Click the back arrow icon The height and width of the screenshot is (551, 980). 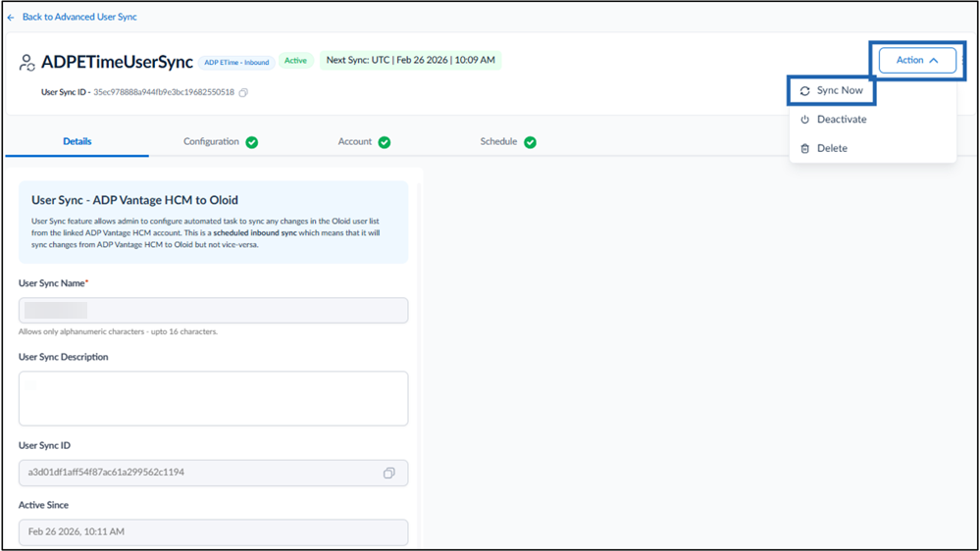pos(11,18)
